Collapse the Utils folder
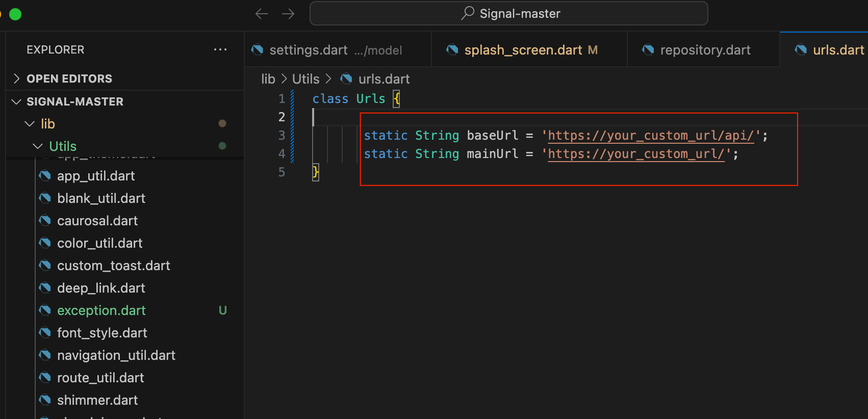Image resolution: width=868 pixels, height=419 pixels. click(x=38, y=146)
